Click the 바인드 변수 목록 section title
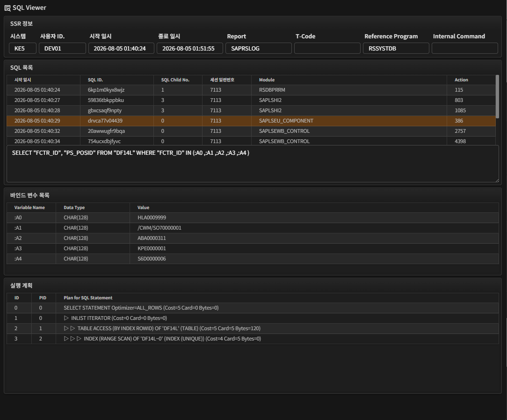Screen dimensions: 507x420 point(30,196)
